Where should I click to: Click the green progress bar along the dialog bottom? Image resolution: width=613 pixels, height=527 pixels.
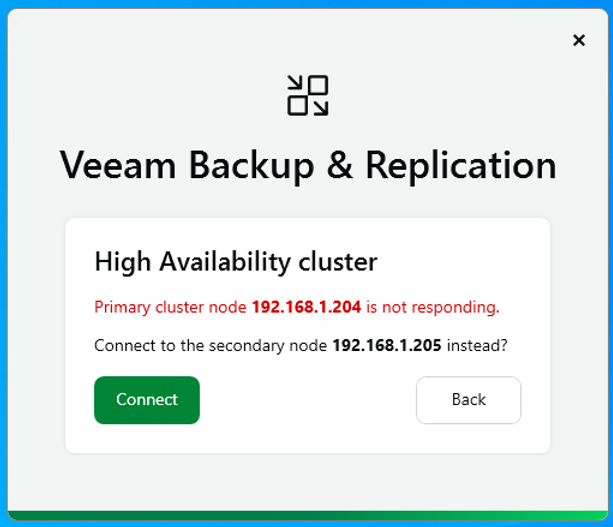(x=308, y=515)
